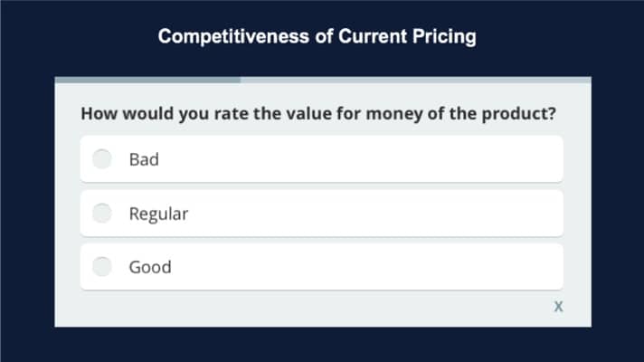Select the Good radio button
This screenshot has height=362, width=644.
102,267
